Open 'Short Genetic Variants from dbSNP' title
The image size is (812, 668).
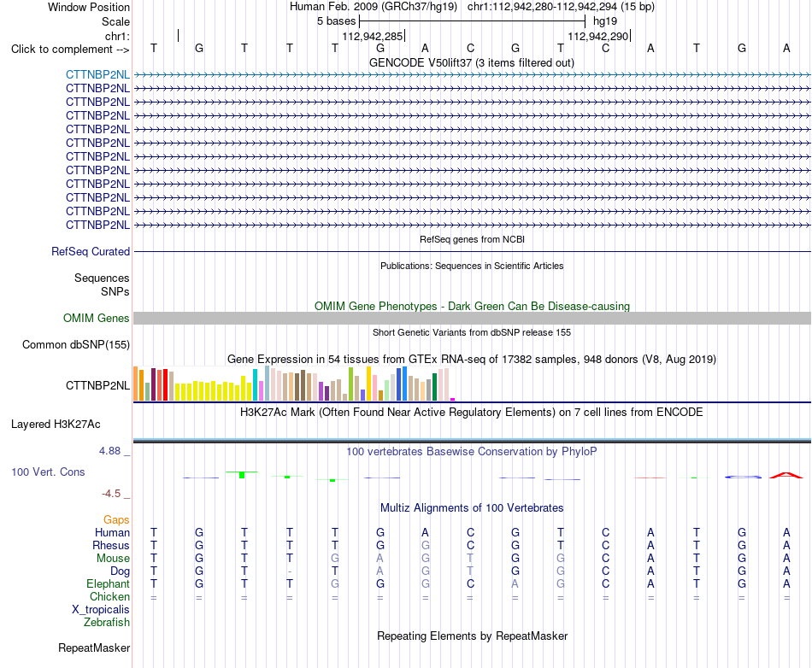click(x=471, y=332)
